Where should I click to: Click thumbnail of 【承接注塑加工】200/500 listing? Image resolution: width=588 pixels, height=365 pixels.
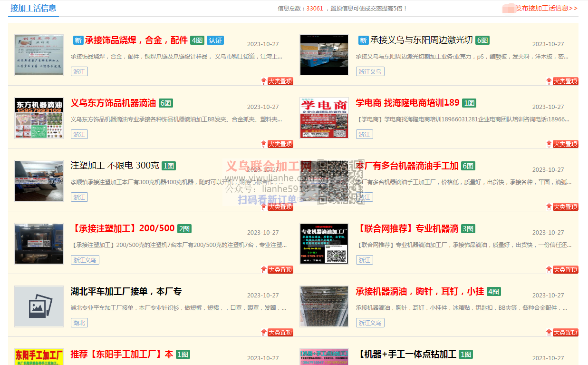click(39, 243)
